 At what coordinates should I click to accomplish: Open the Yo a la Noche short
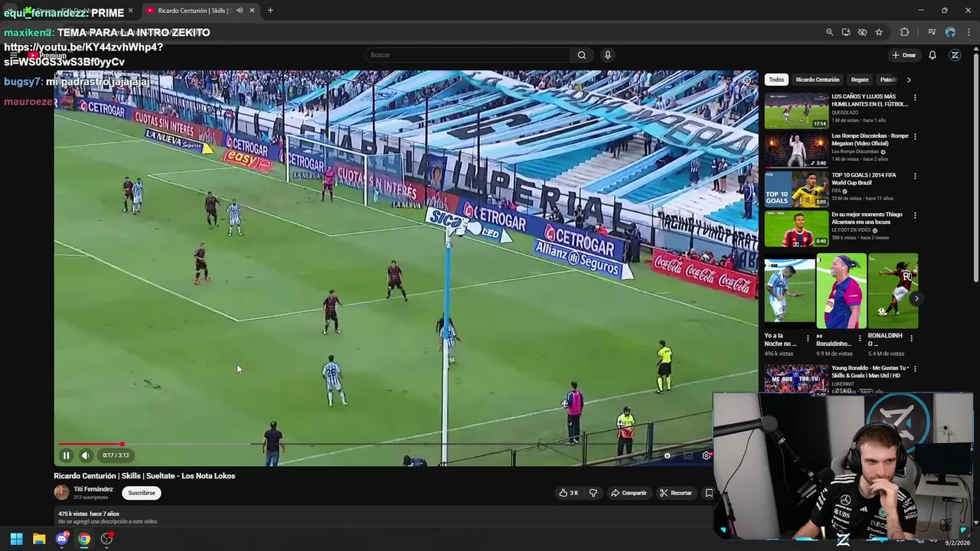pyautogui.click(x=789, y=291)
